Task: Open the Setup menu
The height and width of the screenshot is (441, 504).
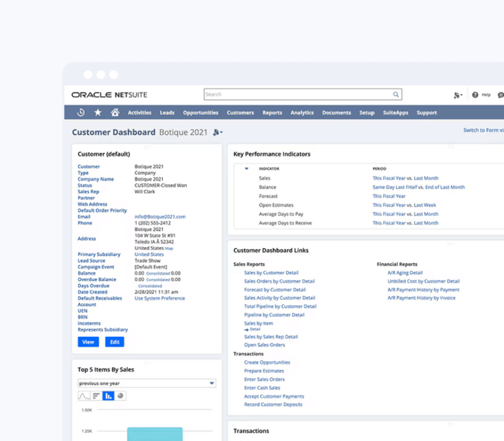Action: pyautogui.click(x=367, y=112)
